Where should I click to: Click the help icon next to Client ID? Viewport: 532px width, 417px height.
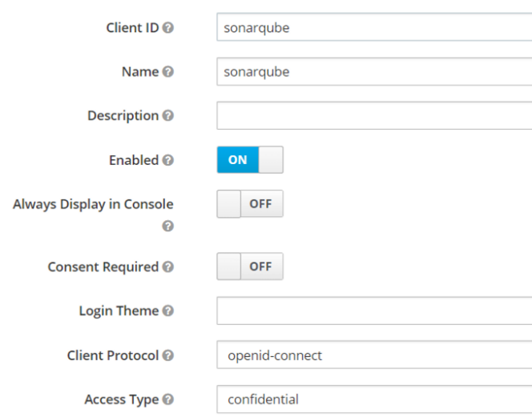point(168,28)
